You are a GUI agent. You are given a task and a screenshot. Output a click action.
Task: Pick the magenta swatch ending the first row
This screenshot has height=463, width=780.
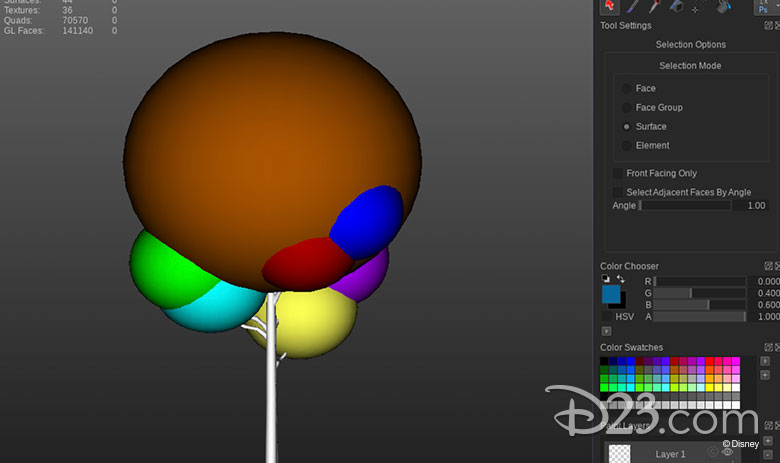pyautogui.click(x=736, y=361)
